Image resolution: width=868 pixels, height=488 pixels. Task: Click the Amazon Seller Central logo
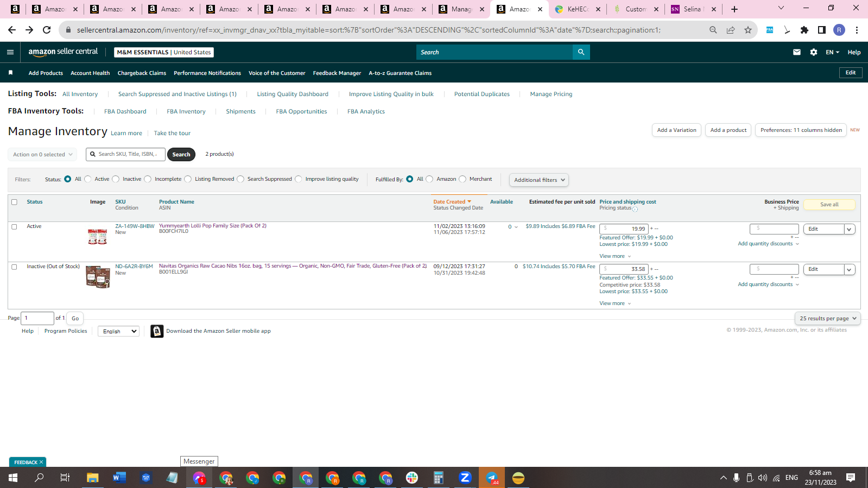point(63,52)
